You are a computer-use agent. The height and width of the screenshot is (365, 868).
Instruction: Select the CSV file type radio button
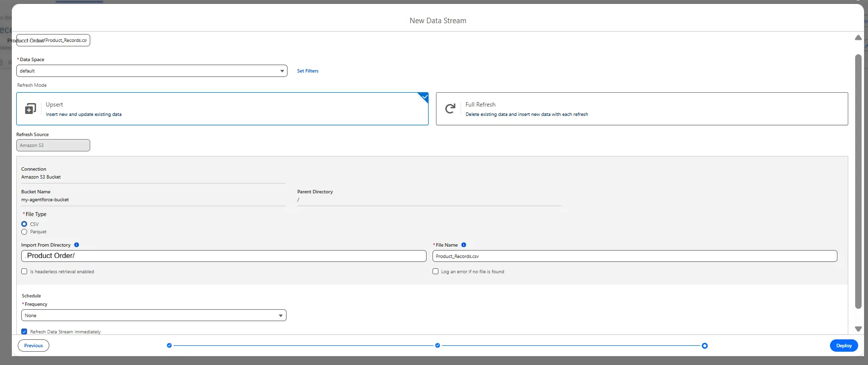24,224
